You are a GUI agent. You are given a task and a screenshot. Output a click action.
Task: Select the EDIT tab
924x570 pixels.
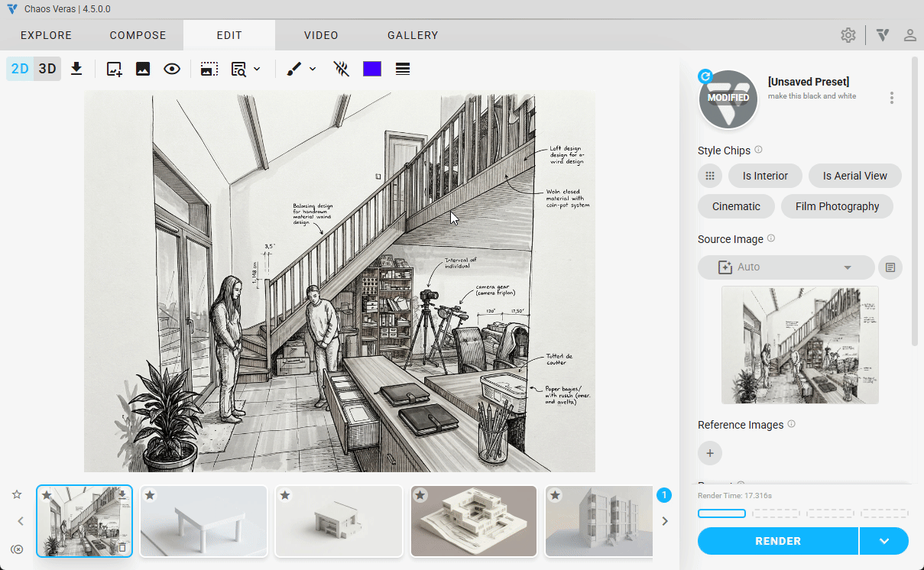(x=229, y=35)
